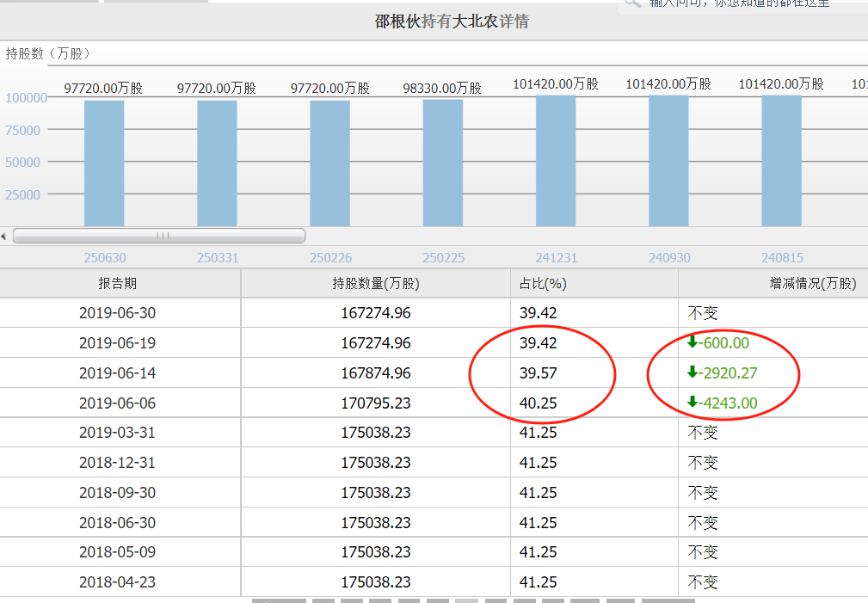868x603 pixels.
Task: Click the 240815 bar in chart
Action: click(782, 161)
